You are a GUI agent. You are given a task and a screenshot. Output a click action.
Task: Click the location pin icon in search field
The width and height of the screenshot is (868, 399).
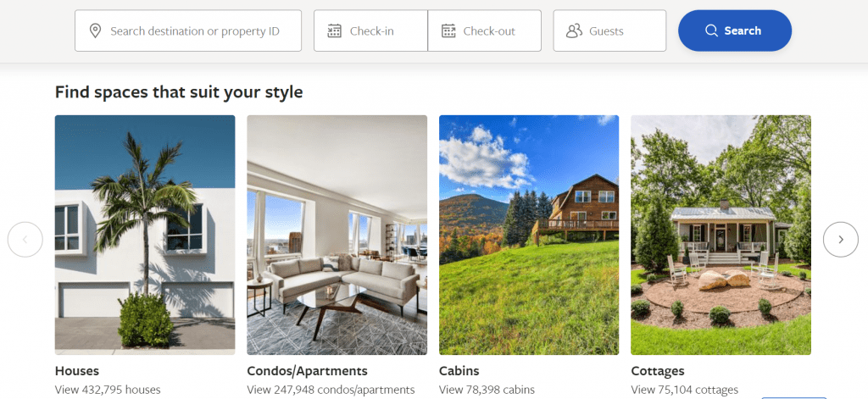(95, 30)
